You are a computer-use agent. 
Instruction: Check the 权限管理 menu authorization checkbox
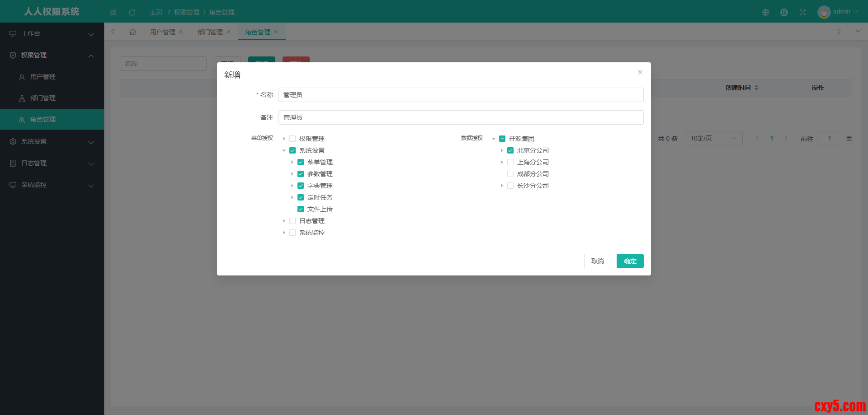(292, 139)
